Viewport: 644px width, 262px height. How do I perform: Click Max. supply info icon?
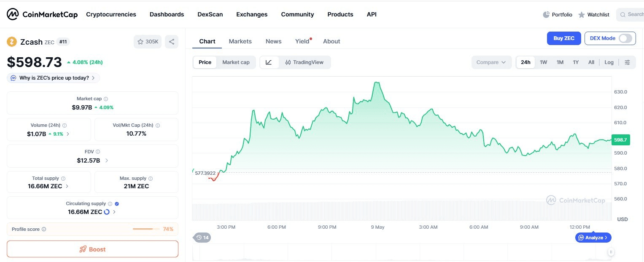click(151, 179)
